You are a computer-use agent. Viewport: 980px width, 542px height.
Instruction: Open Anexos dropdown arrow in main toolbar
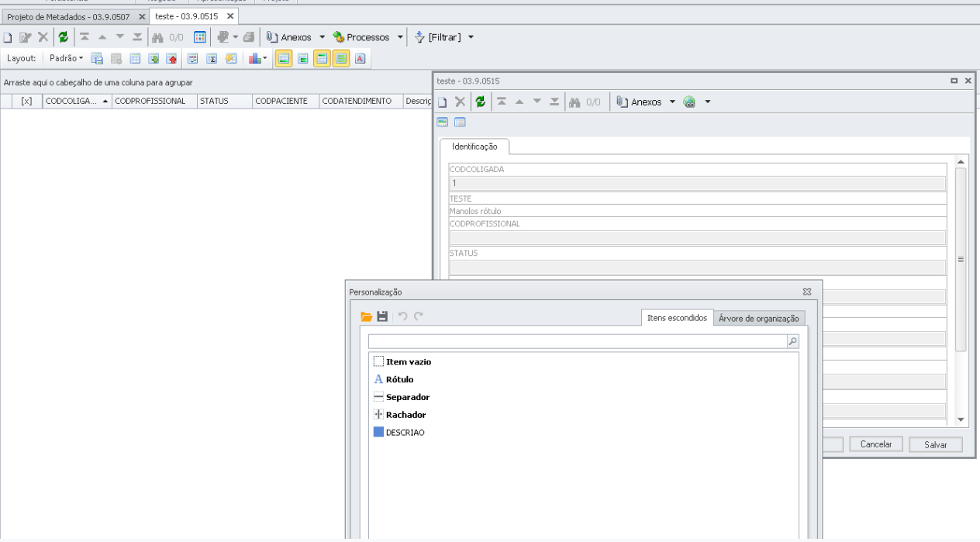(x=322, y=37)
